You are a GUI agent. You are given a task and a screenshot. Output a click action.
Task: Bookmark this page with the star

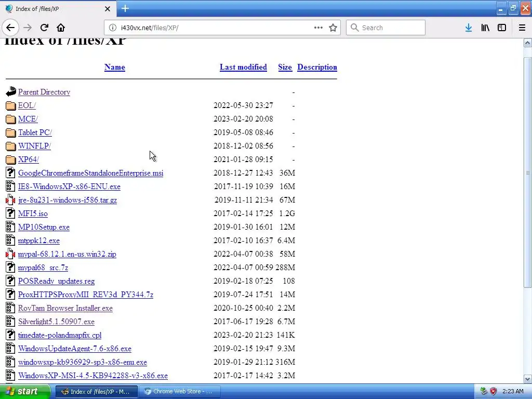click(x=333, y=28)
